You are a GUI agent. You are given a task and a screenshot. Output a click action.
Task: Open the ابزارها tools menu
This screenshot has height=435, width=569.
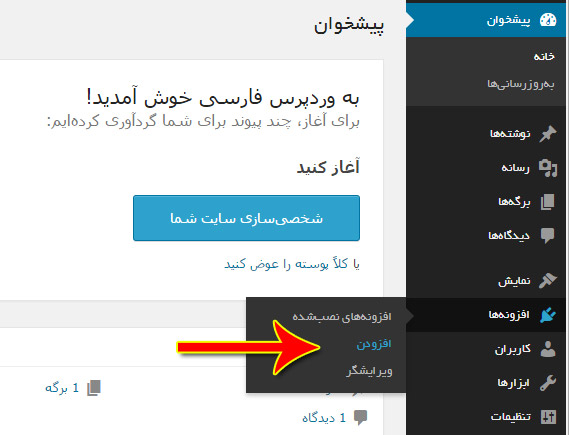click(487, 383)
